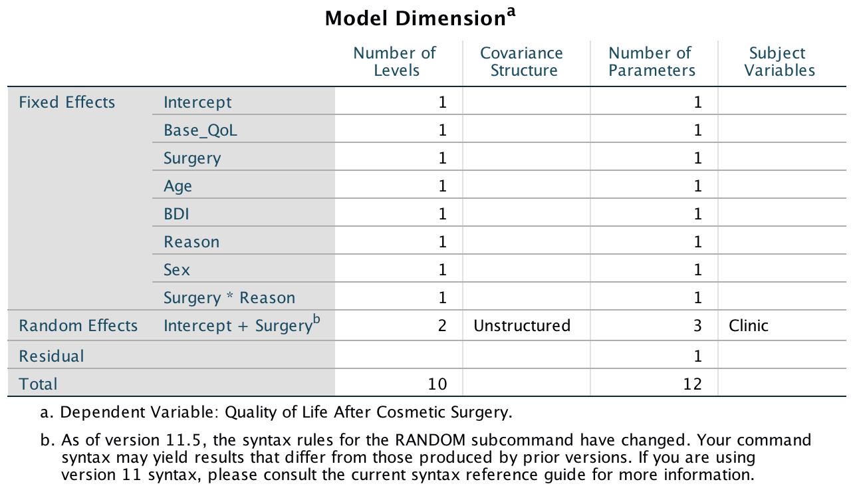Screen dimensions: 855x504
Task: Select the Subject Variables column header
Action: [779, 62]
